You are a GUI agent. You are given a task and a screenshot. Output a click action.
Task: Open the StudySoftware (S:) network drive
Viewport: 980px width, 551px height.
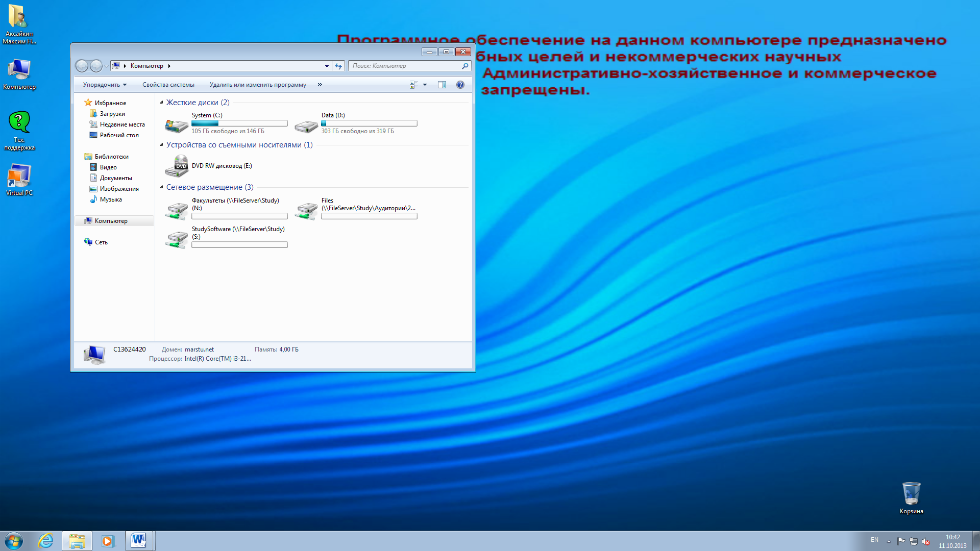click(x=177, y=239)
